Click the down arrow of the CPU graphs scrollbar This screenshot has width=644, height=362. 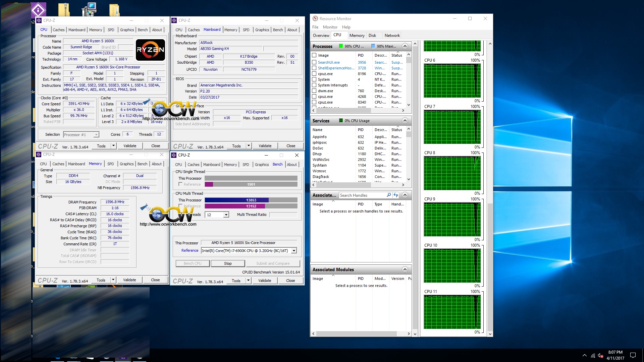pos(490,334)
